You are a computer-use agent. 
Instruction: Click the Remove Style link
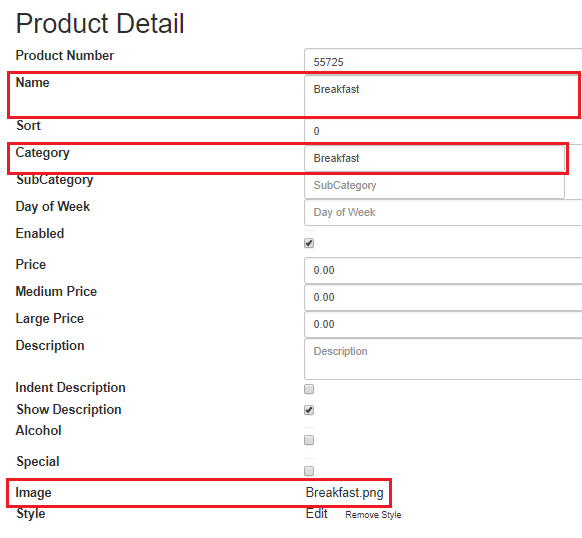tap(373, 515)
